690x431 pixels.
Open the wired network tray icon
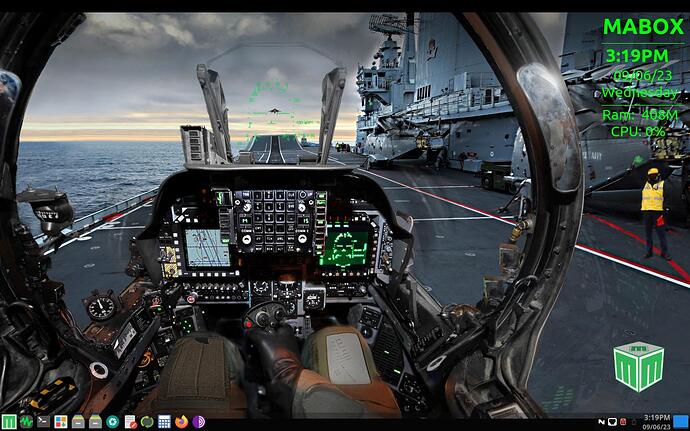pyautogui.click(x=612, y=422)
